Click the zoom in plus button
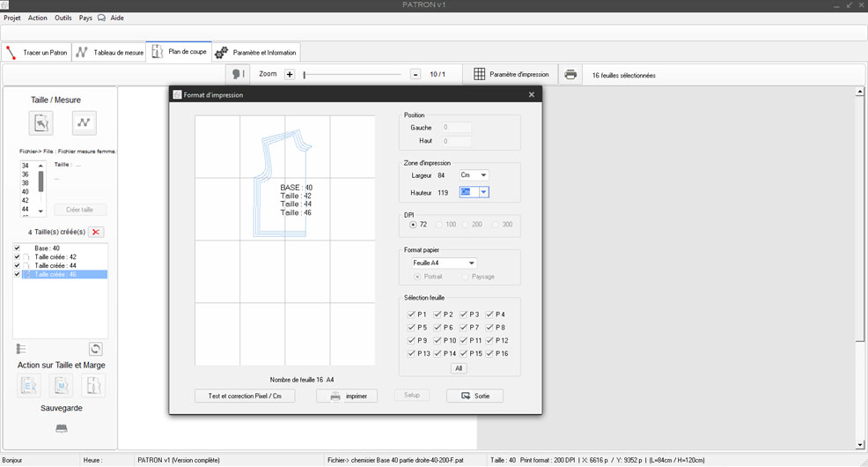The width and height of the screenshot is (868, 467). click(x=290, y=75)
